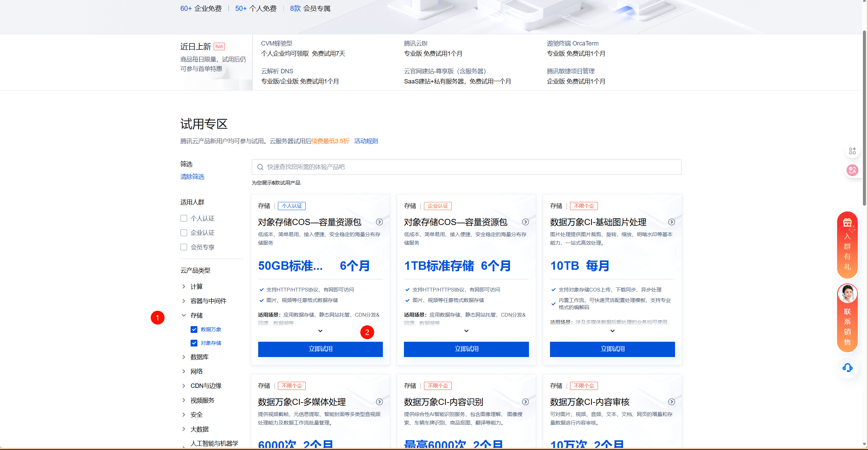Open arrow icon on enterprise COS resource pack card
This screenshot has width=868, height=450.
pyautogui.click(x=526, y=222)
